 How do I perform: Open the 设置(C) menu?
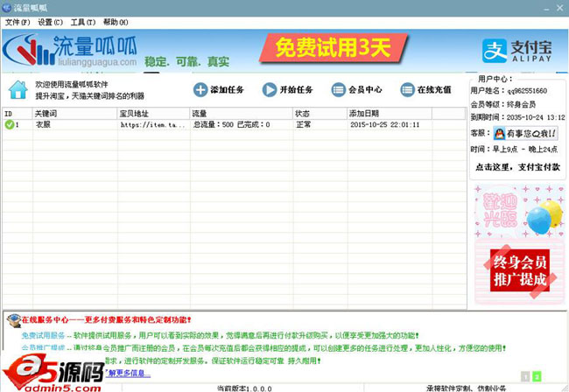click(x=51, y=23)
